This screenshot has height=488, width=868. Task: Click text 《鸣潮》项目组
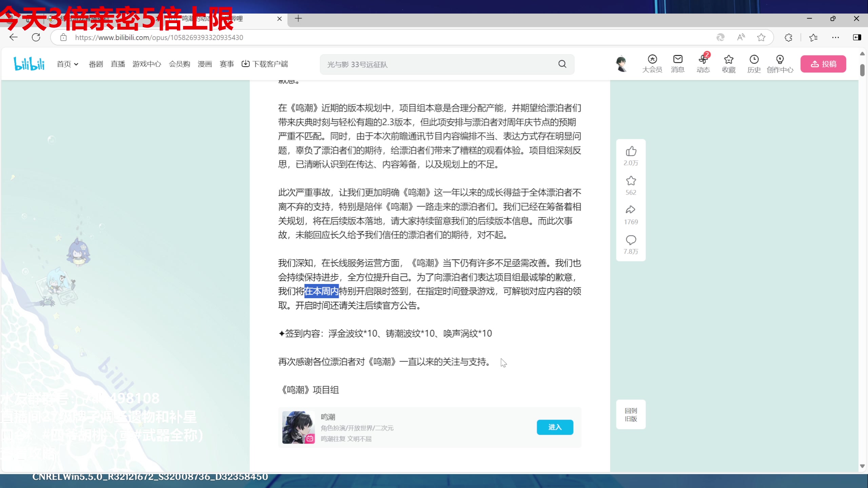pos(309,390)
